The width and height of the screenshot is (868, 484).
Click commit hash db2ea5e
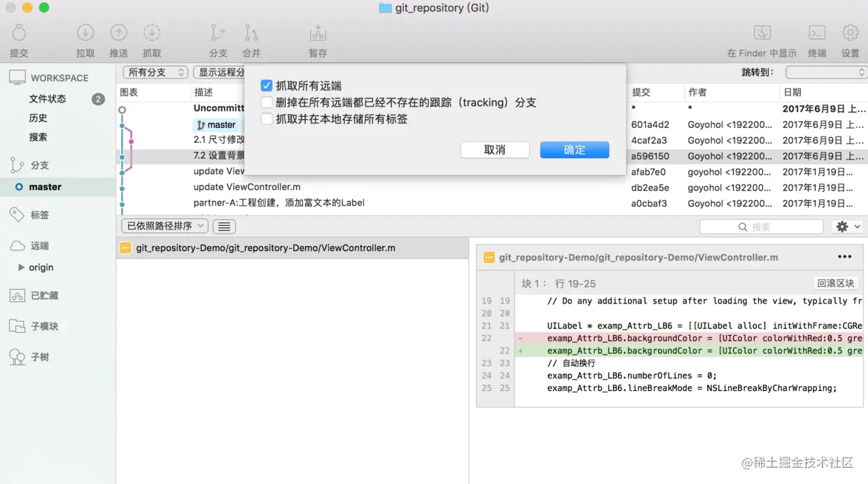pos(650,187)
